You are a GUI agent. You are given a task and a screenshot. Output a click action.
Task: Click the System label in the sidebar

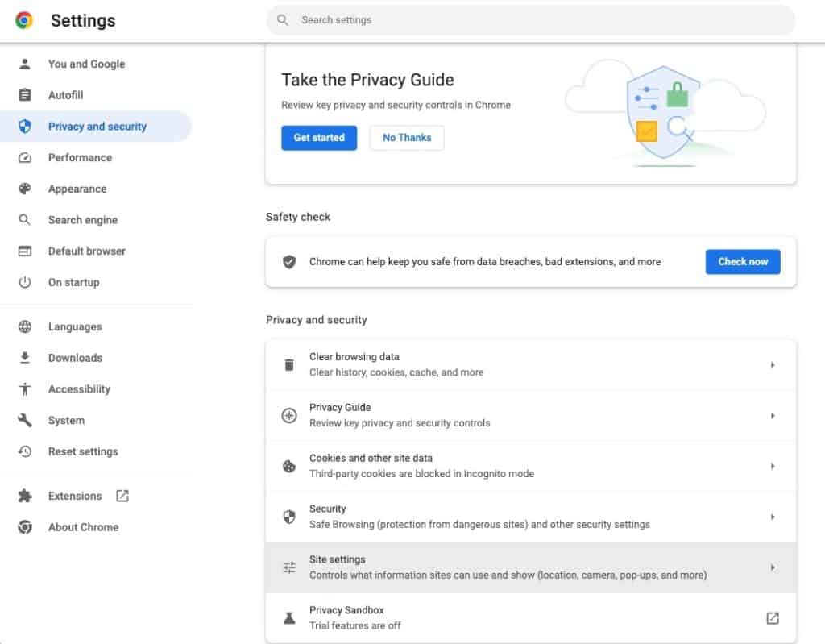click(66, 420)
